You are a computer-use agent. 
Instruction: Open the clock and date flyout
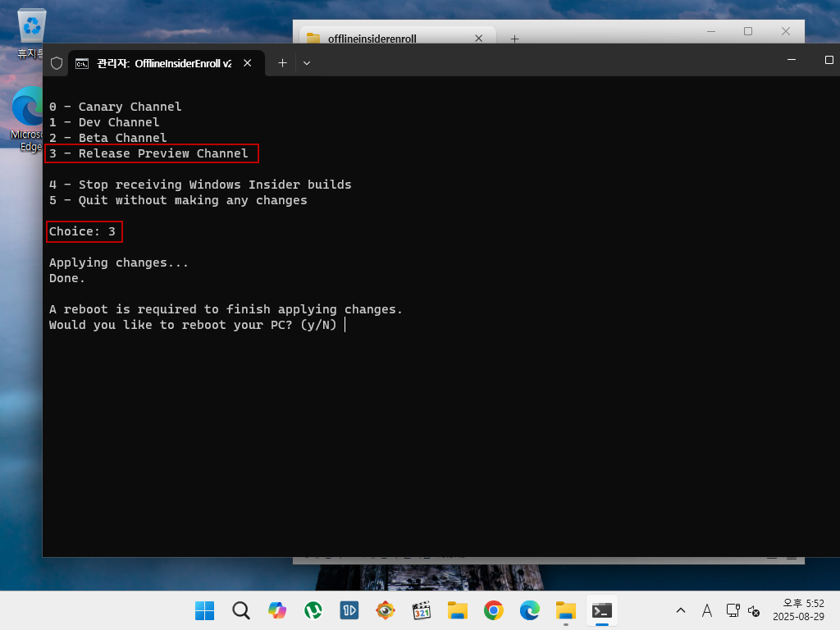(x=798, y=610)
